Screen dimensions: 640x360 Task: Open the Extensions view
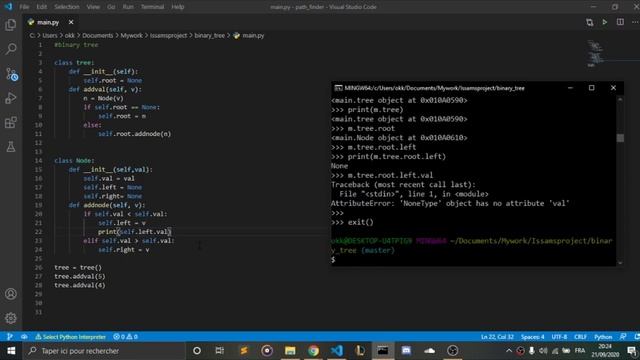(11, 122)
